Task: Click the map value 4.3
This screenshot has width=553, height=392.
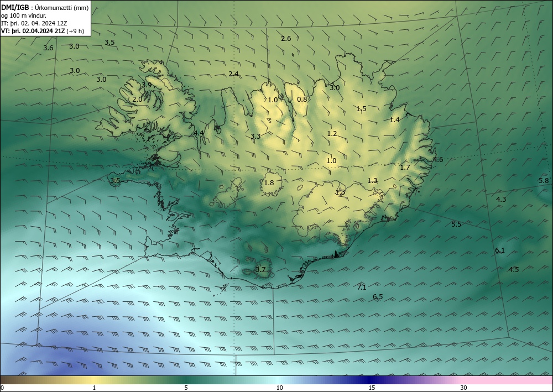Action: (501, 199)
